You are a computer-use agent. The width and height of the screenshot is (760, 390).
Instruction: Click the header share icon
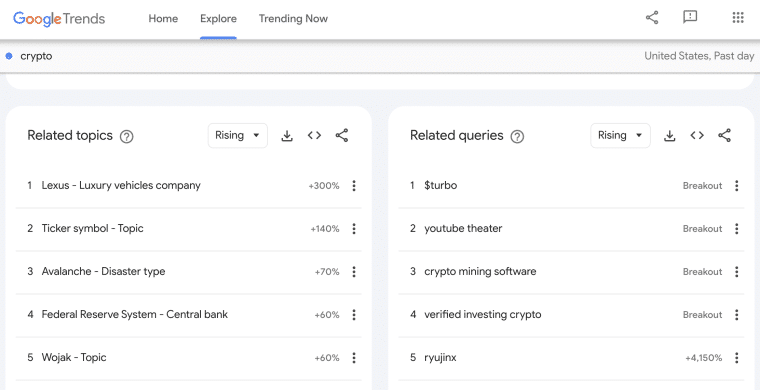[652, 18]
